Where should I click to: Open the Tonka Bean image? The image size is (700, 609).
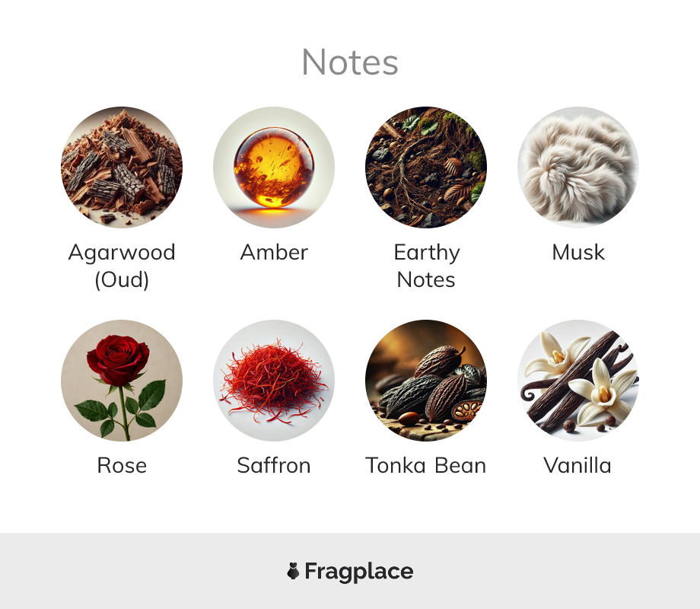tap(426, 380)
